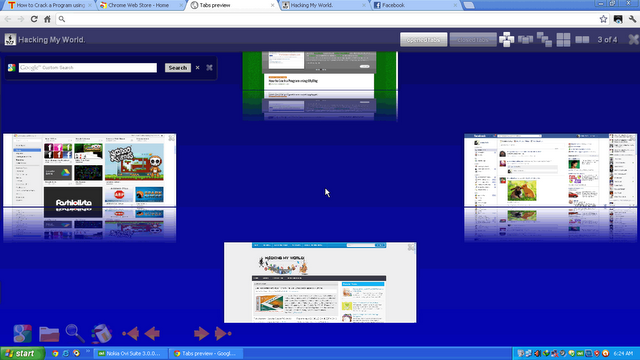Open the 'How to Crack' page thumbnail
The height and width of the screenshot is (360, 640).
tap(320, 71)
